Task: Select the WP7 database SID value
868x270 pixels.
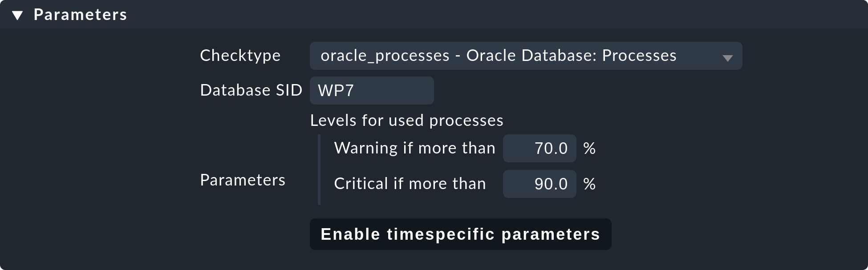Action: coord(335,90)
